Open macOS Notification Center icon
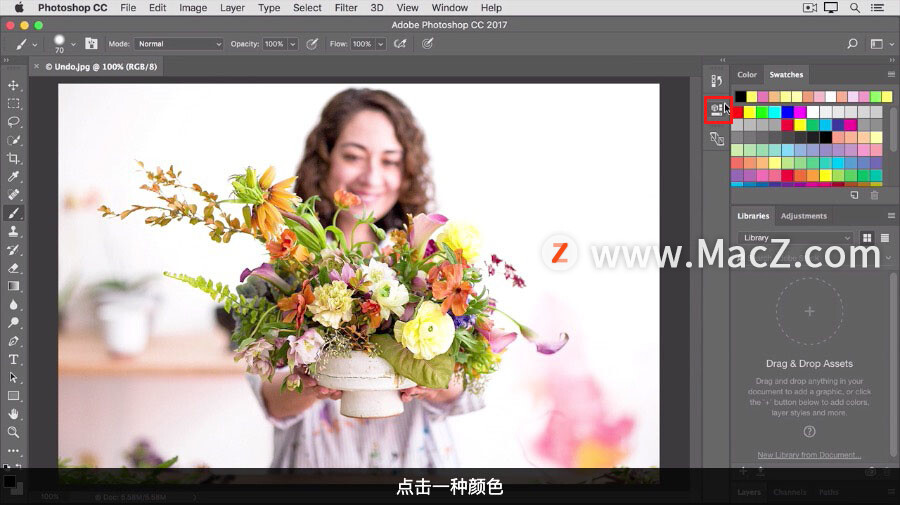 pyautogui.click(x=877, y=7)
